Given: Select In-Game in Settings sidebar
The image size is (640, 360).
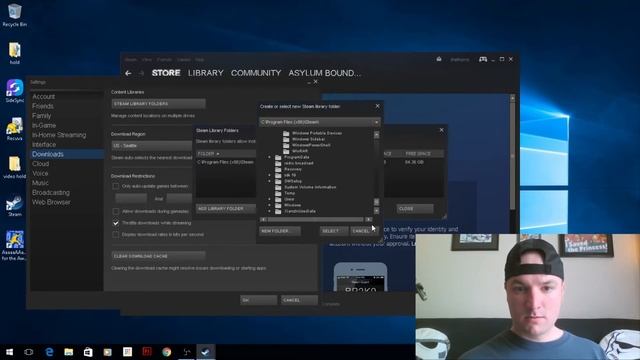Looking at the screenshot, I should [x=44, y=125].
